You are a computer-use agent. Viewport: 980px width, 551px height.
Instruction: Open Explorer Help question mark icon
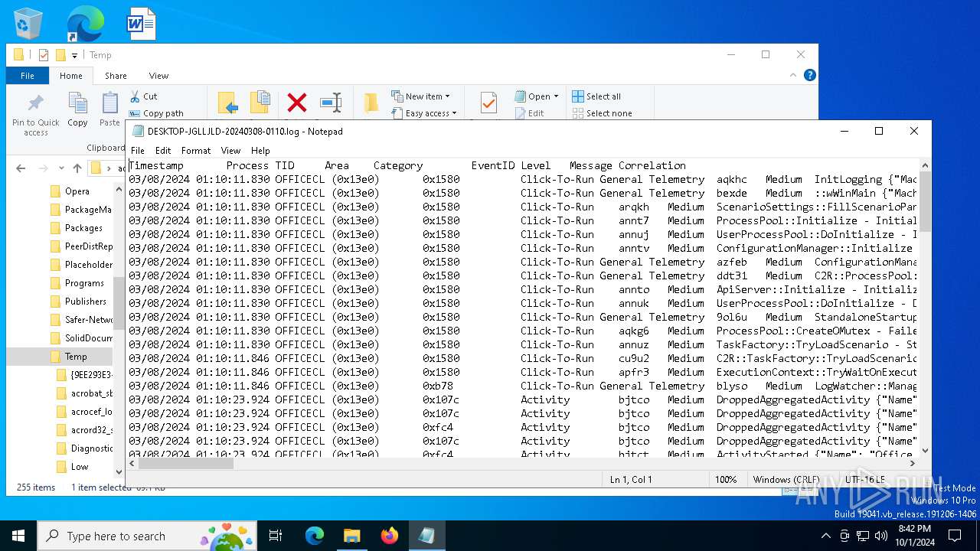(x=810, y=75)
